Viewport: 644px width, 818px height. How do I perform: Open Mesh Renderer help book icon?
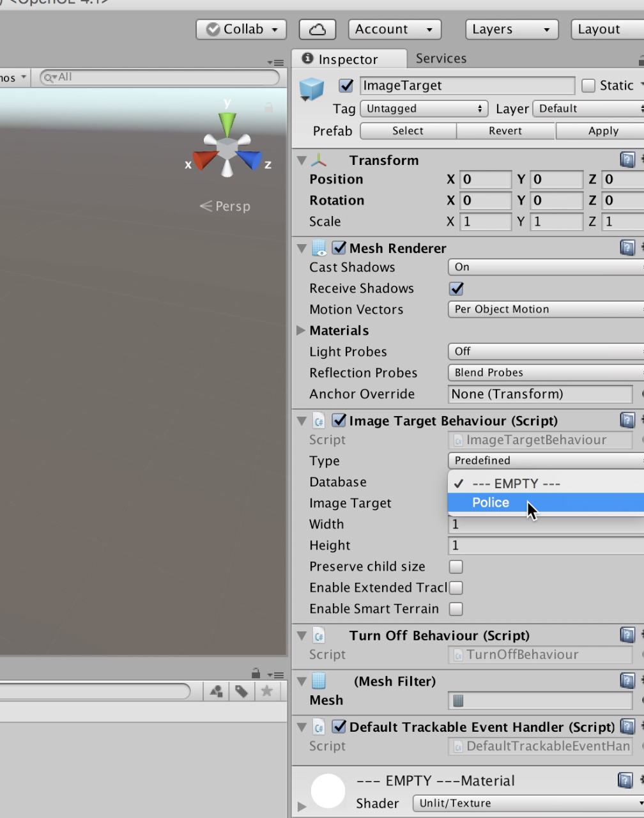pos(627,248)
